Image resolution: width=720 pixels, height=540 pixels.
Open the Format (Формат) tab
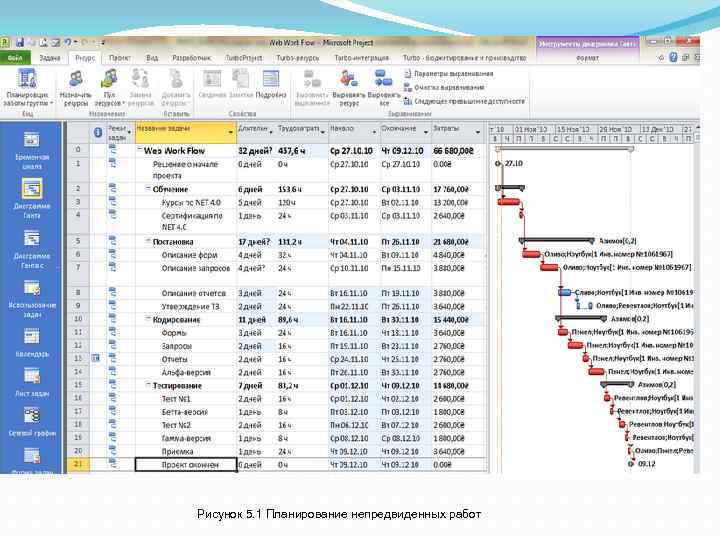(x=587, y=58)
